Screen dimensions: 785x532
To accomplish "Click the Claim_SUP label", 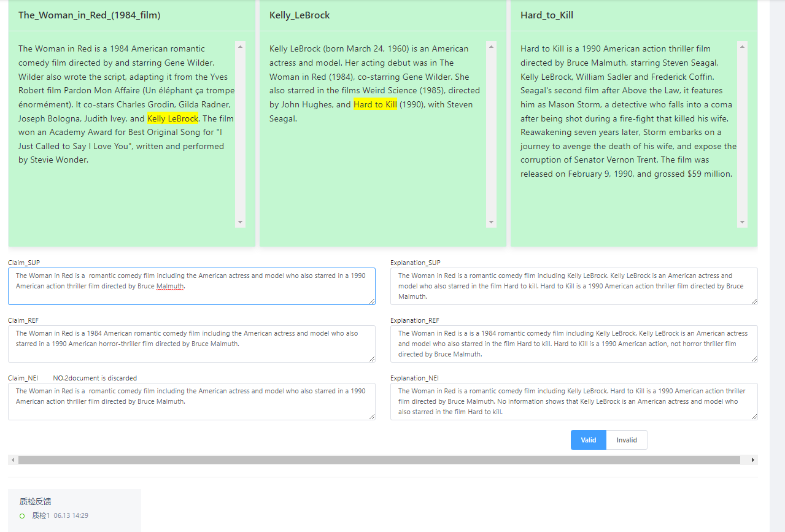I will tap(24, 263).
